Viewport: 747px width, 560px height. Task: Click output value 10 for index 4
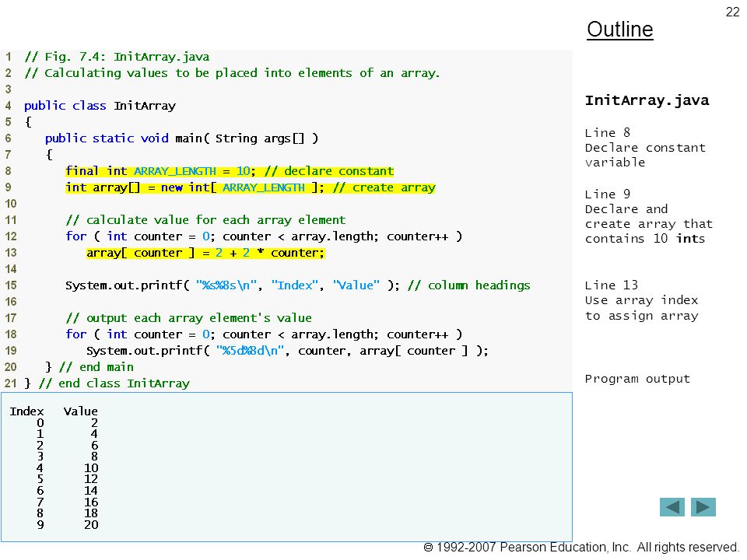tap(91, 468)
